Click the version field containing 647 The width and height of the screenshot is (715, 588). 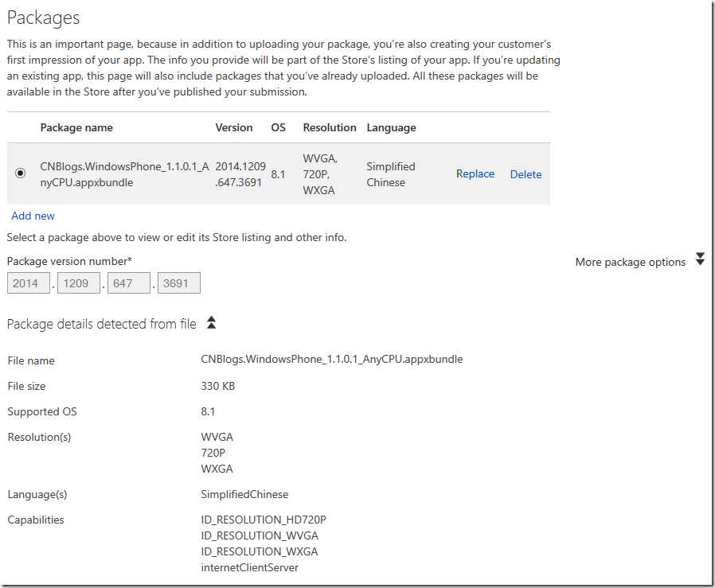(x=128, y=283)
